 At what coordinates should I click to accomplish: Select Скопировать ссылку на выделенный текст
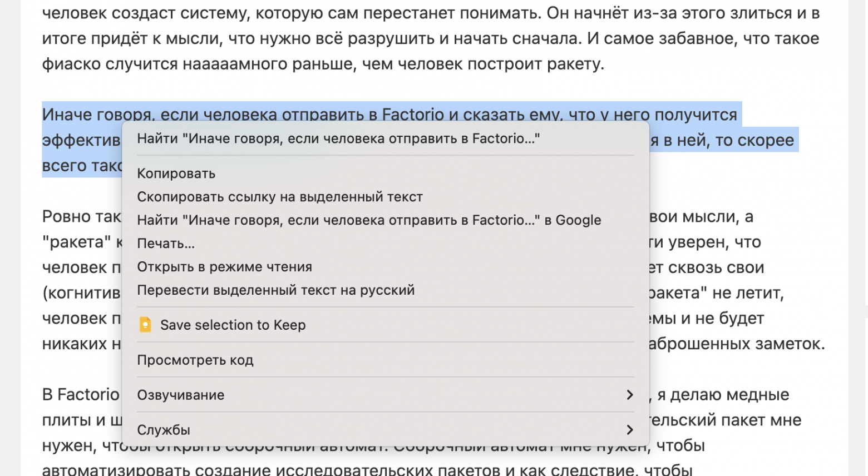point(280,197)
